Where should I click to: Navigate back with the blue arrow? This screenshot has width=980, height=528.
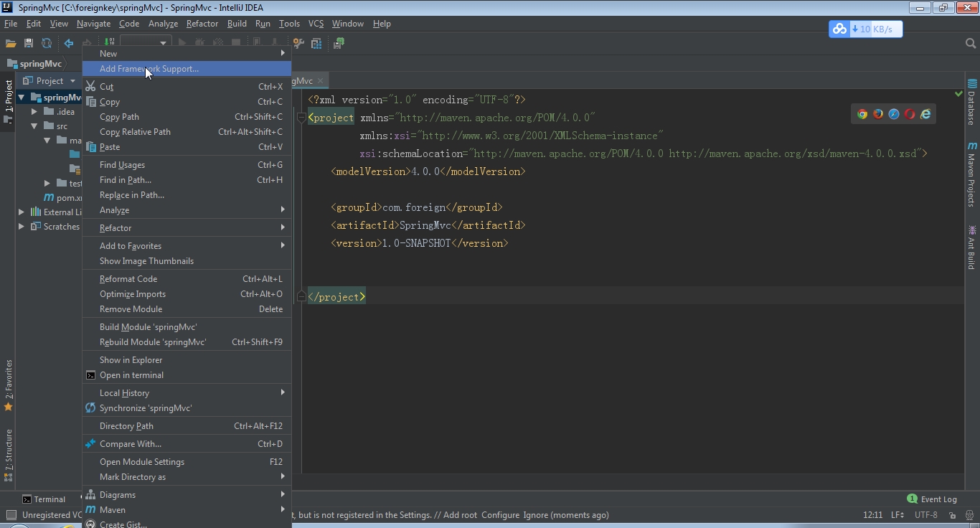[69, 43]
